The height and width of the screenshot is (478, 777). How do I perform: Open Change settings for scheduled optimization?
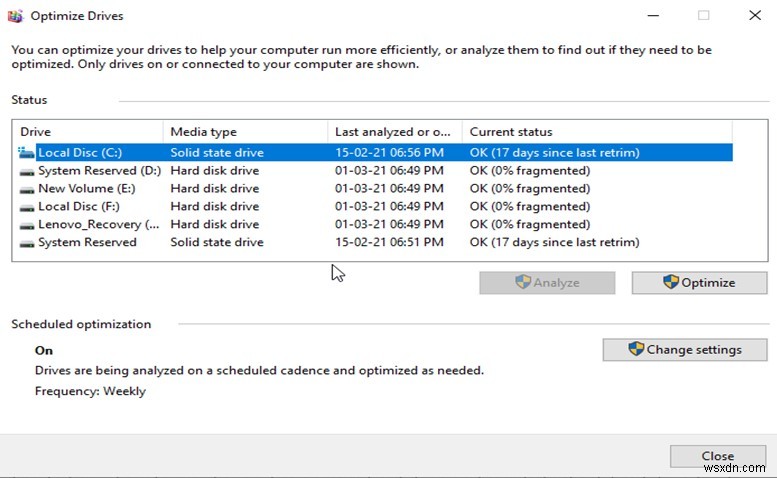(x=685, y=350)
